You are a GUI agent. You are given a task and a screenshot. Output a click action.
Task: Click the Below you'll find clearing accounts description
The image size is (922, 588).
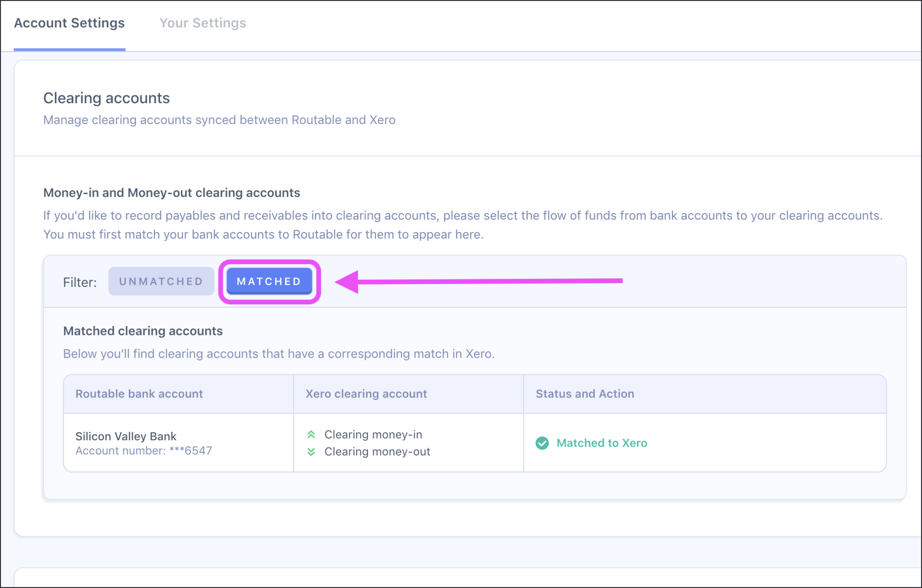pyautogui.click(x=279, y=354)
